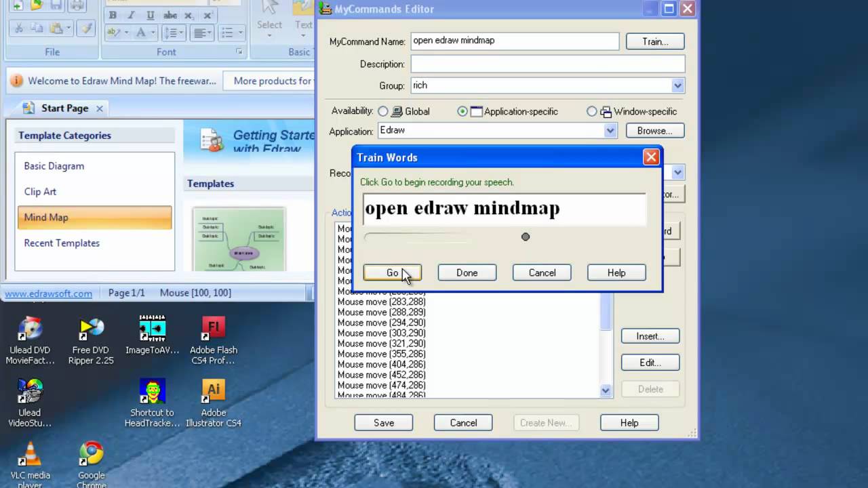Apply Subscript formatting in Edraw ribbon

(x=189, y=15)
